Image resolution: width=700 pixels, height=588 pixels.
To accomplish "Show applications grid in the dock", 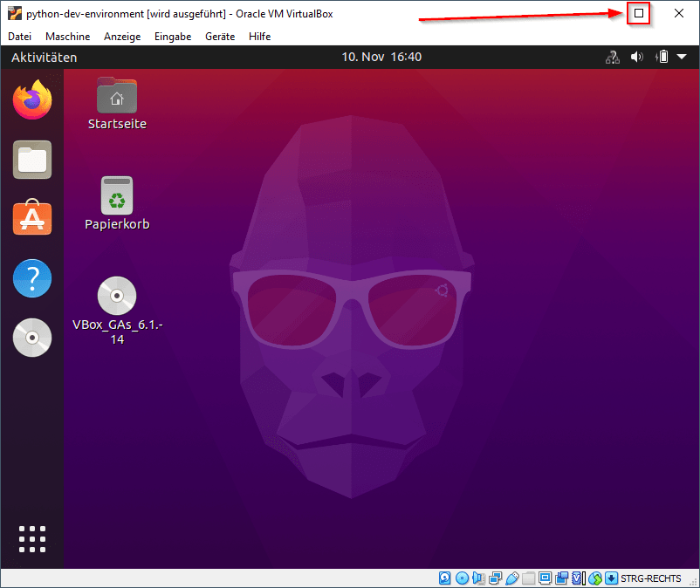I will coord(32,538).
